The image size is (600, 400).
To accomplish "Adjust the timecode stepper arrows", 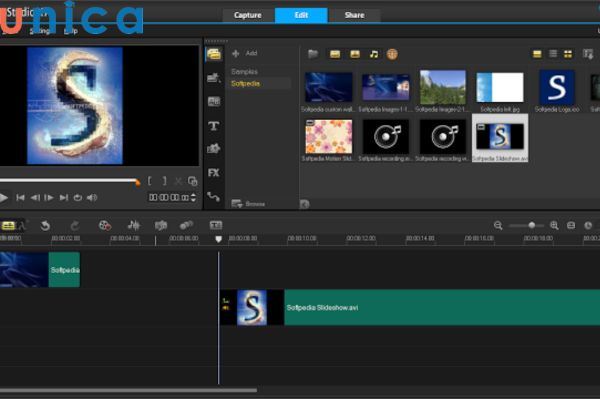I will point(193,198).
